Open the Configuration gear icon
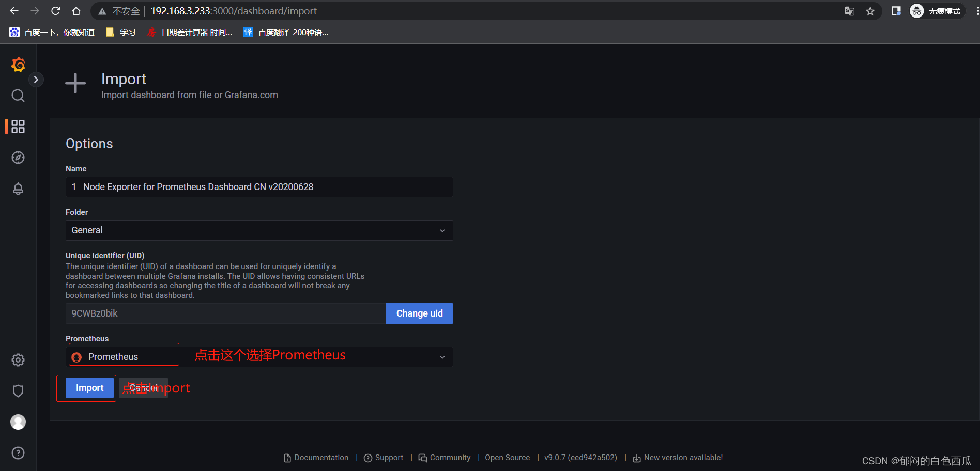Screen dimensions: 980x471 tap(18, 360)
